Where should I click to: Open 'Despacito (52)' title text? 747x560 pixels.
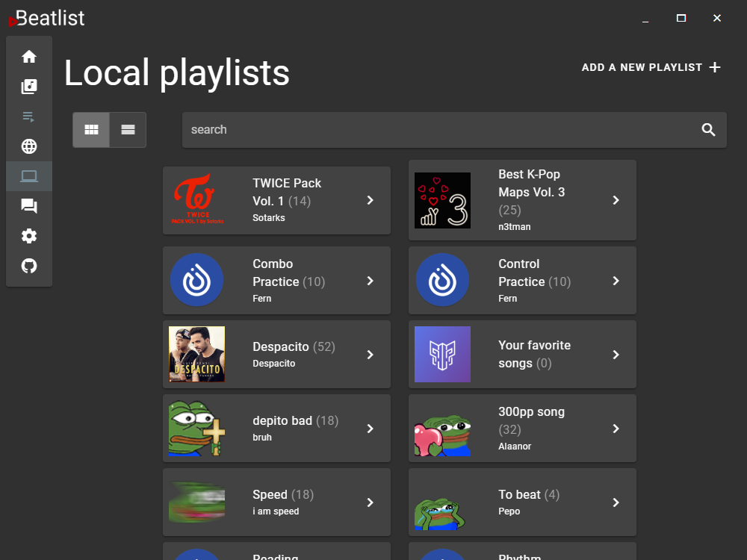294,346
